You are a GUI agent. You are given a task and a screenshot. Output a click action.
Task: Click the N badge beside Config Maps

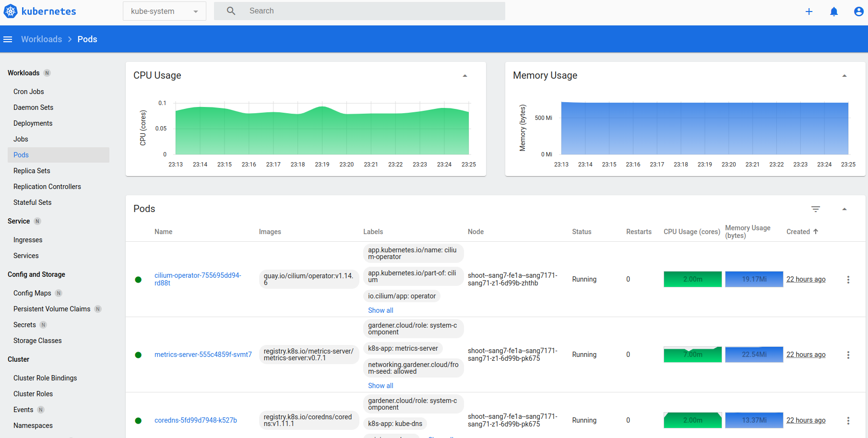coord(59,293)
